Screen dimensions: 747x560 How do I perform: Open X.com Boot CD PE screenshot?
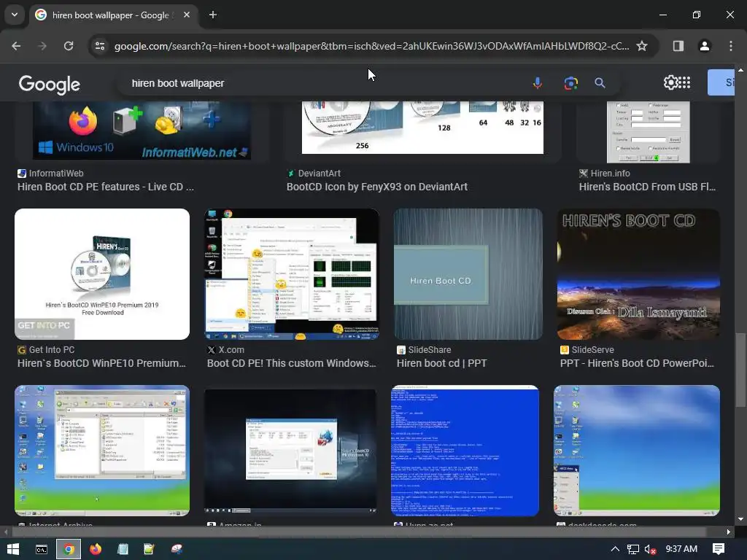coord(292,274)
